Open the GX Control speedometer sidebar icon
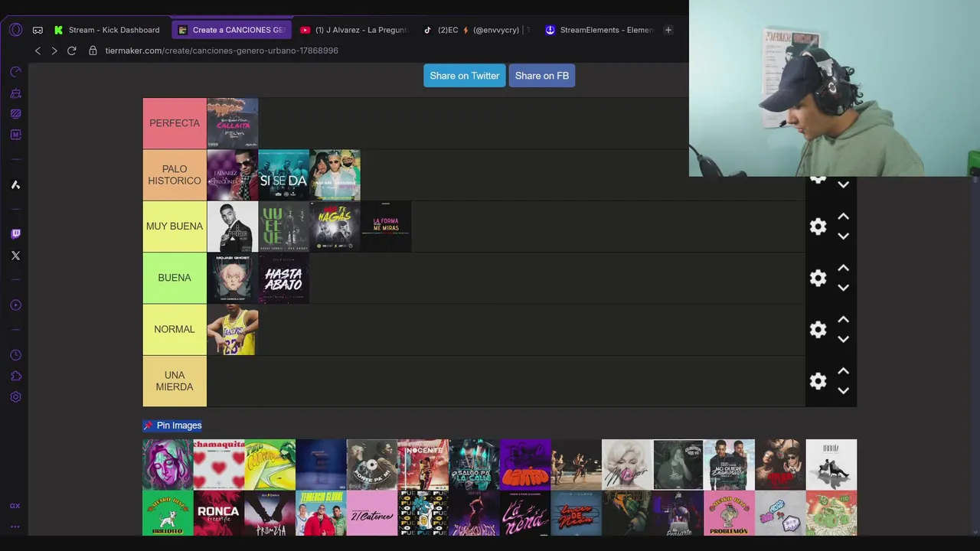 15,72
